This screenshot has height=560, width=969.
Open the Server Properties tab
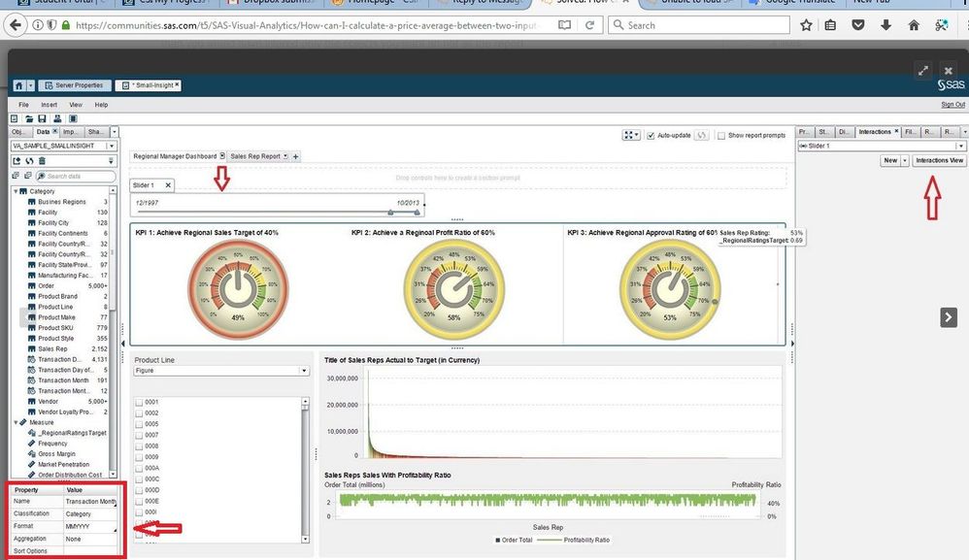pos(74,85)
